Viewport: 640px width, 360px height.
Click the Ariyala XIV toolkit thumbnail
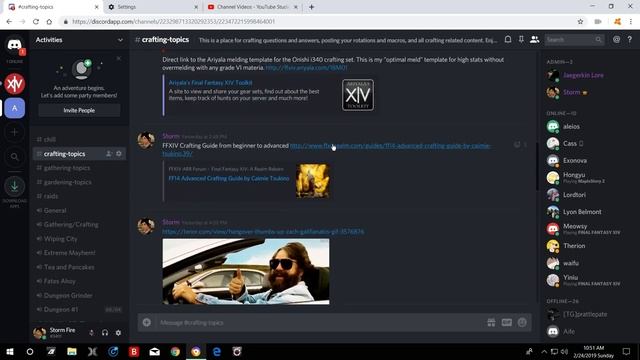coord(358,95)
